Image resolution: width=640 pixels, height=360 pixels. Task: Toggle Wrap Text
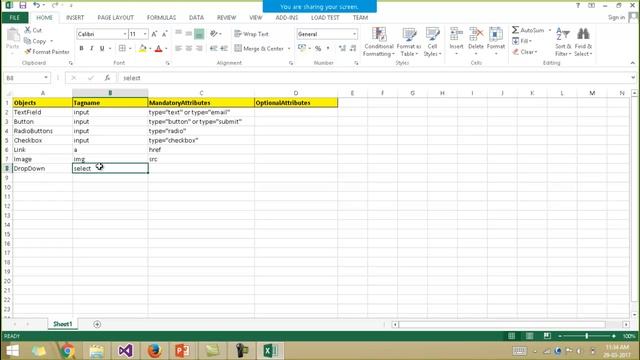(251, 34)
